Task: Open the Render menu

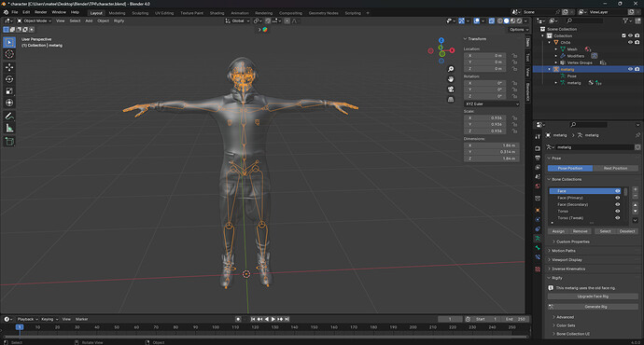Action: click(41, 12)
